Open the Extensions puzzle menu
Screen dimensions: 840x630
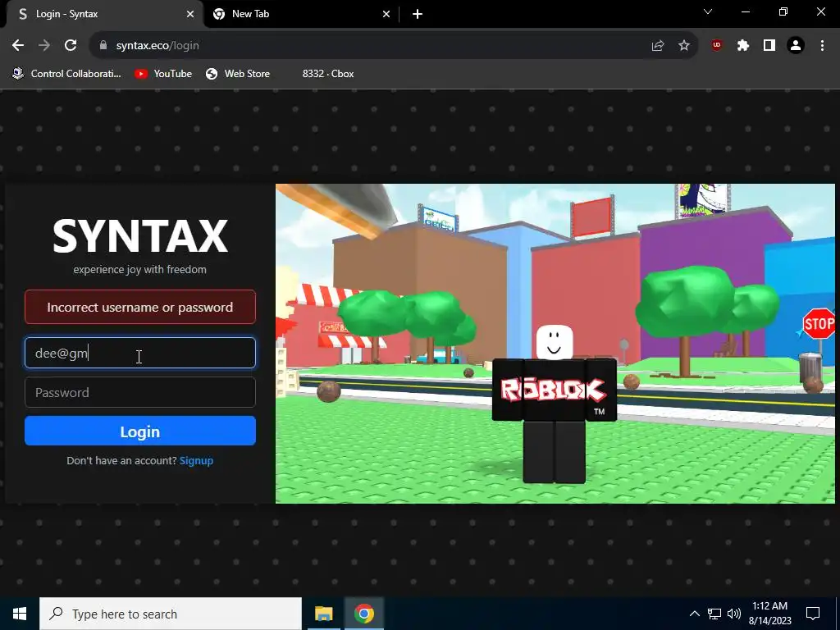coord(742,46)
